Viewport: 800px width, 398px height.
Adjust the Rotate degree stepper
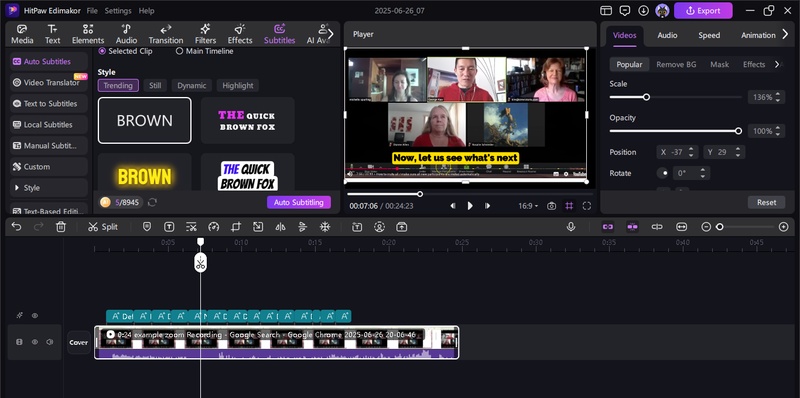pos(703,173)
